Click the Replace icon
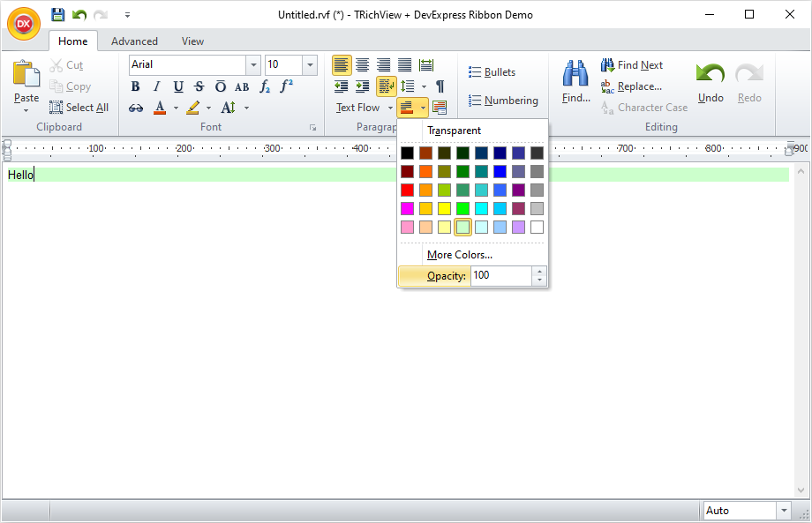The width and height of the screenshot is (812, 523). (x=607, y=86)
